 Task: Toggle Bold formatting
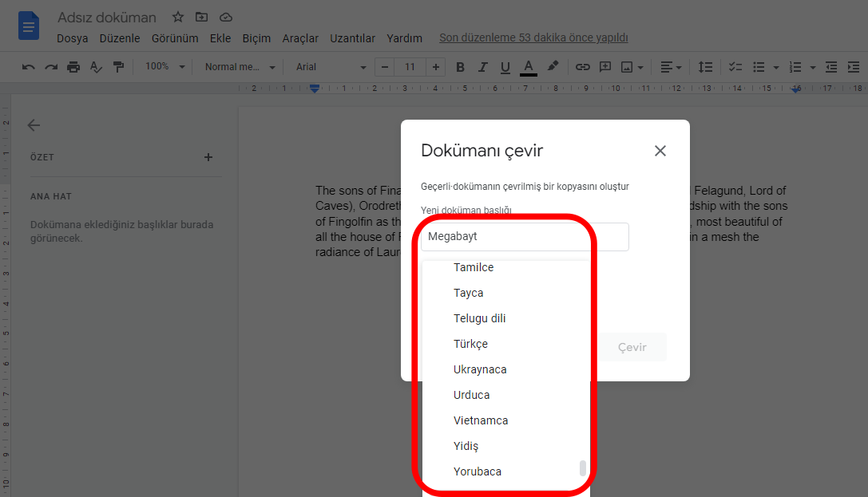pos(460,67)
